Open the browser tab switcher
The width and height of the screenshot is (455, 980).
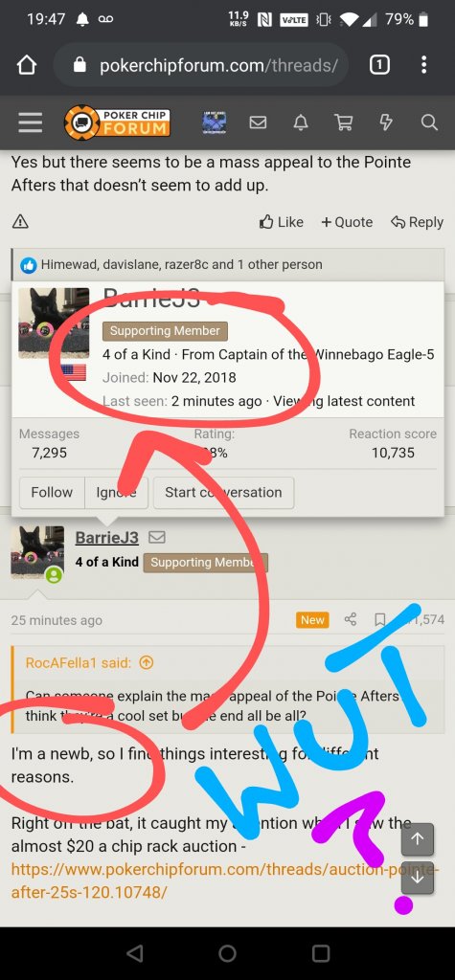coord(379,64)
